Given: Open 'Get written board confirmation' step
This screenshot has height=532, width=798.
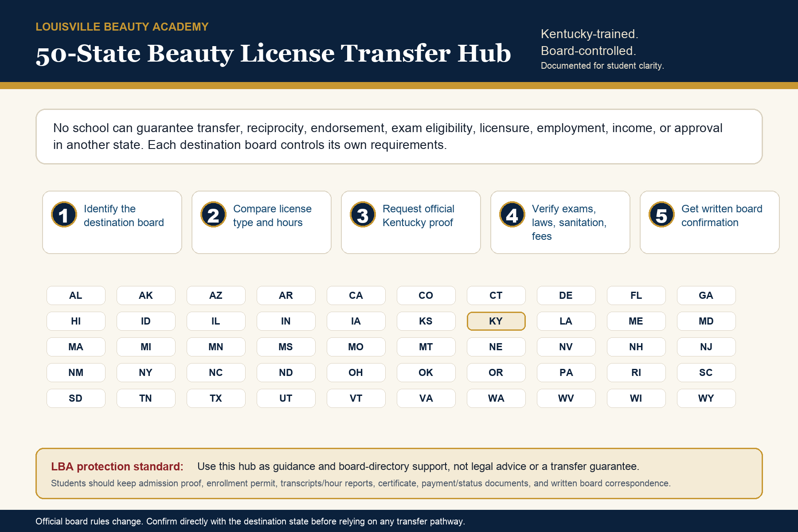Looking at the screenshot, I should click(x=710, y=223).
